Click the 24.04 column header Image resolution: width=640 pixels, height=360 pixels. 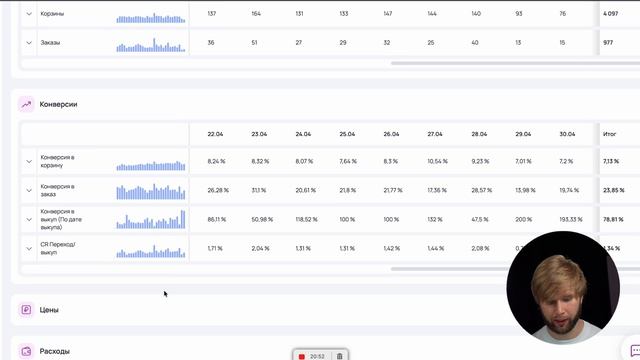[x=303, y=134]
